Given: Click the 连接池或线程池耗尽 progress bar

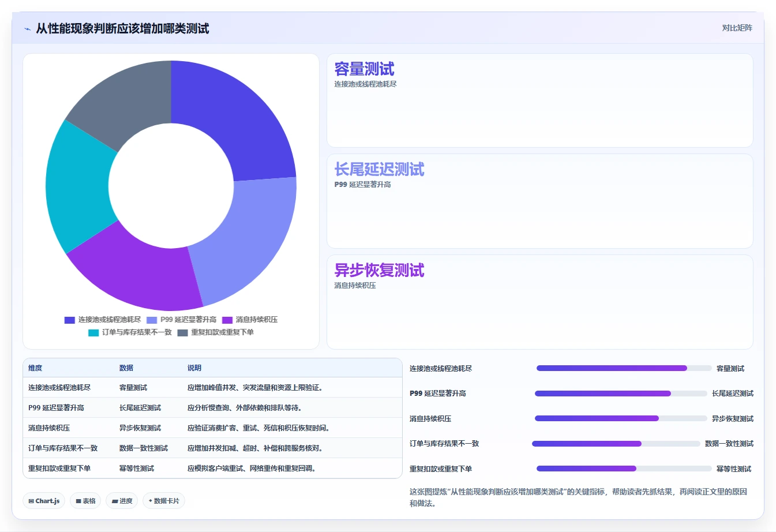Looking at the screenshot, I should click(x=624, y=368).
